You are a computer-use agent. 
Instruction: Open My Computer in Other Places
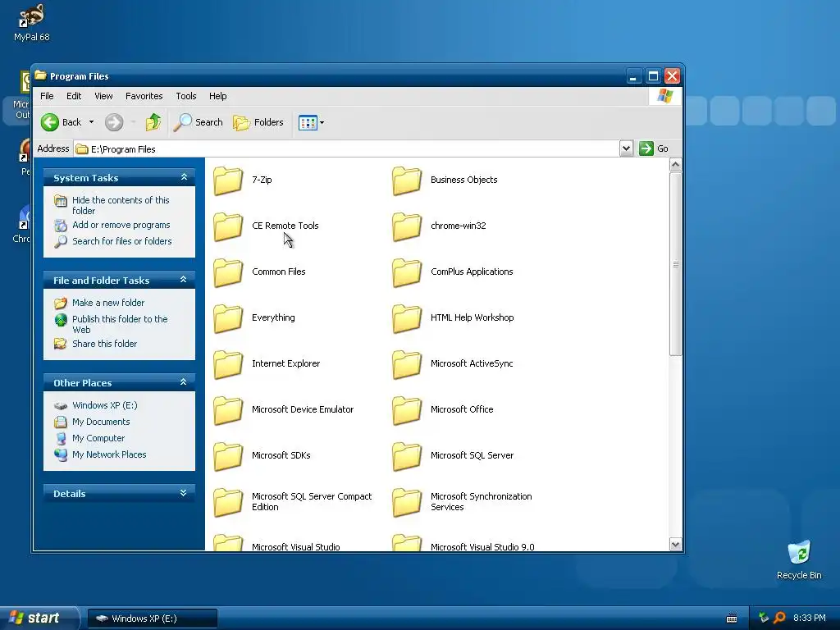point(98,438)
